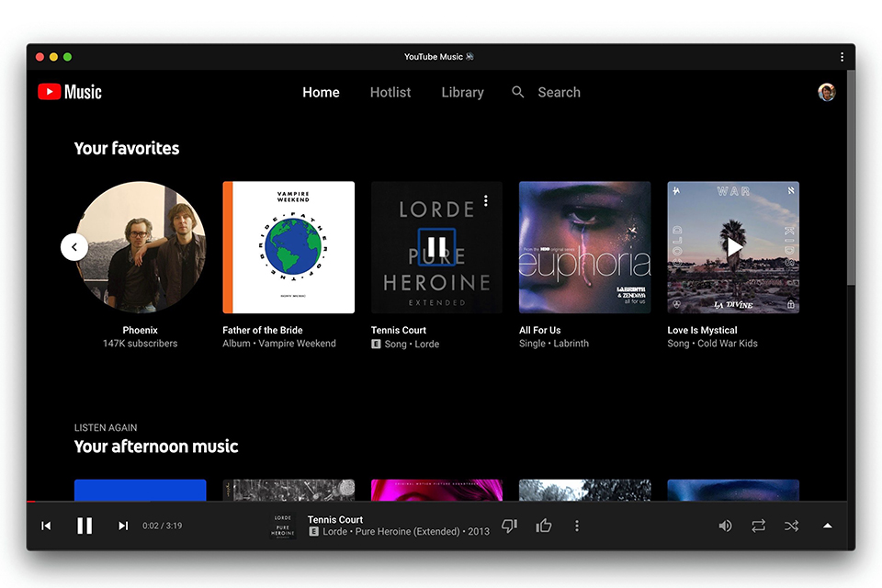
Task: Open Pure Heroine (Extended) link in player bar
Action: click(x=407, y=531)
